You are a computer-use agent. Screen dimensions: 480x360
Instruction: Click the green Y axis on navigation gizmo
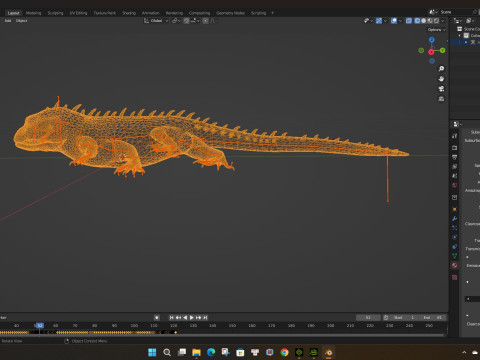click(x=442, y=51)
